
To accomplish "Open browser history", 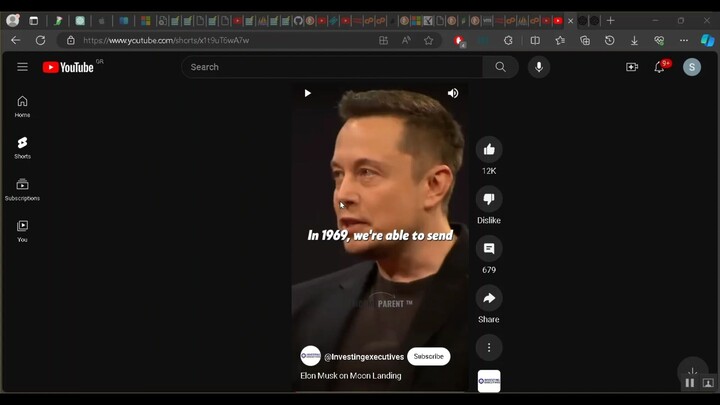I will point(609,40).
